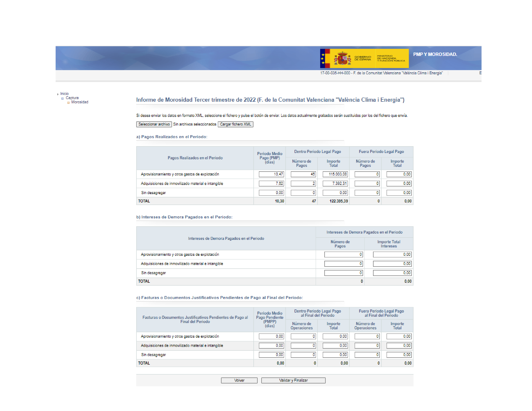Click Aprovisionamiento Importe Total Intereses field

point(392,254)
